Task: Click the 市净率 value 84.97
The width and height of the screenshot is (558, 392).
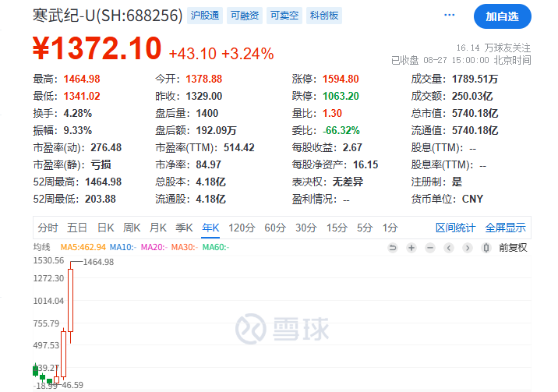Action: point(209,164)
